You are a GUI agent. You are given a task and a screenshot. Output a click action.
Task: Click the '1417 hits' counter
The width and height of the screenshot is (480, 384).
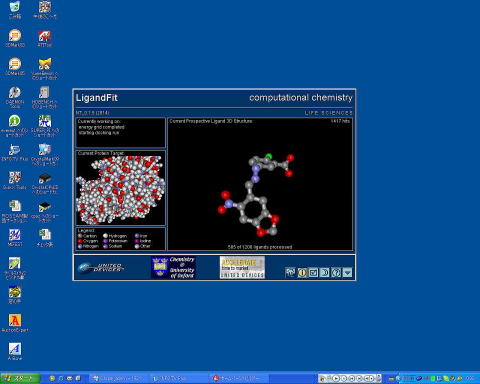(x=340, y=121)
